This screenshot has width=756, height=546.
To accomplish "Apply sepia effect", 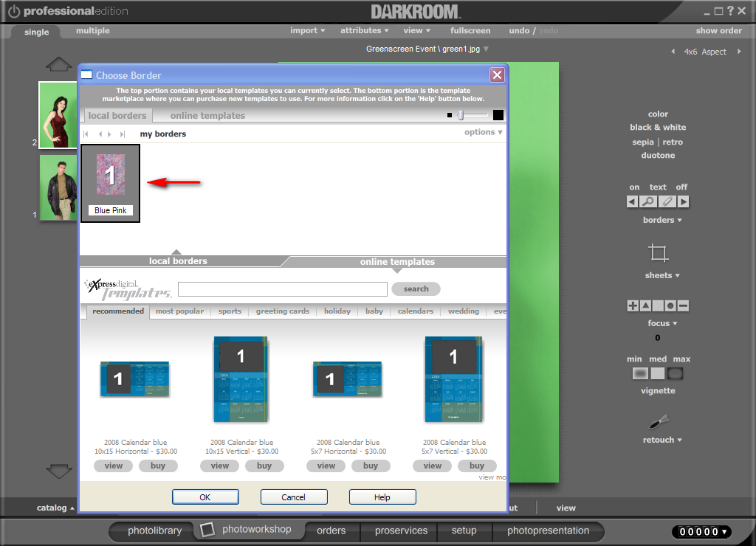I will (x=643, y=142).
